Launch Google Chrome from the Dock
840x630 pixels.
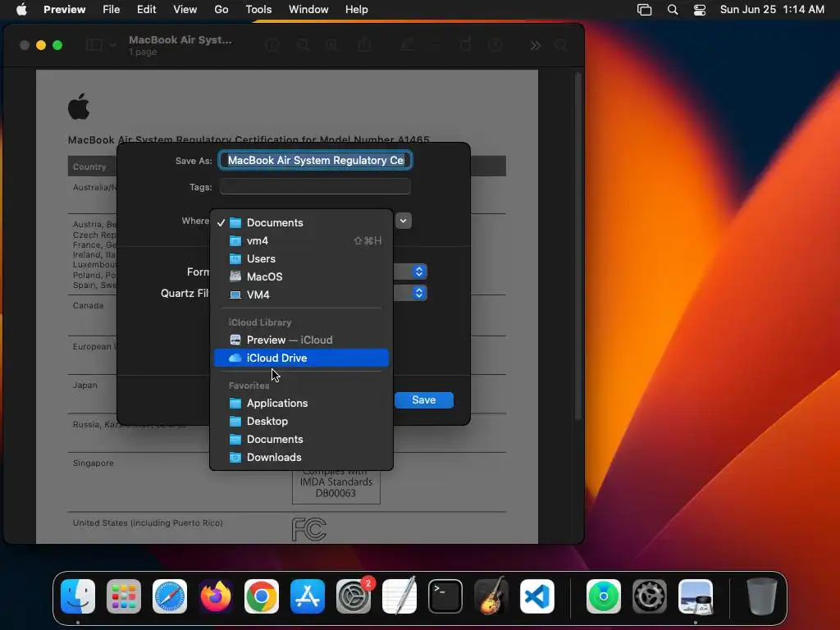point(262,596)
